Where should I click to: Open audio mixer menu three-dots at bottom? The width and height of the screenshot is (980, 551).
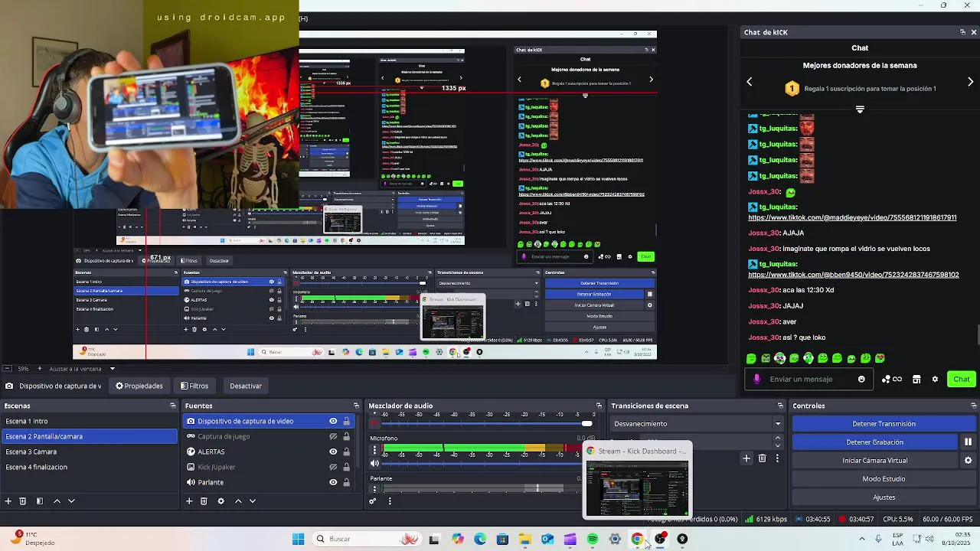coord(390,501)
